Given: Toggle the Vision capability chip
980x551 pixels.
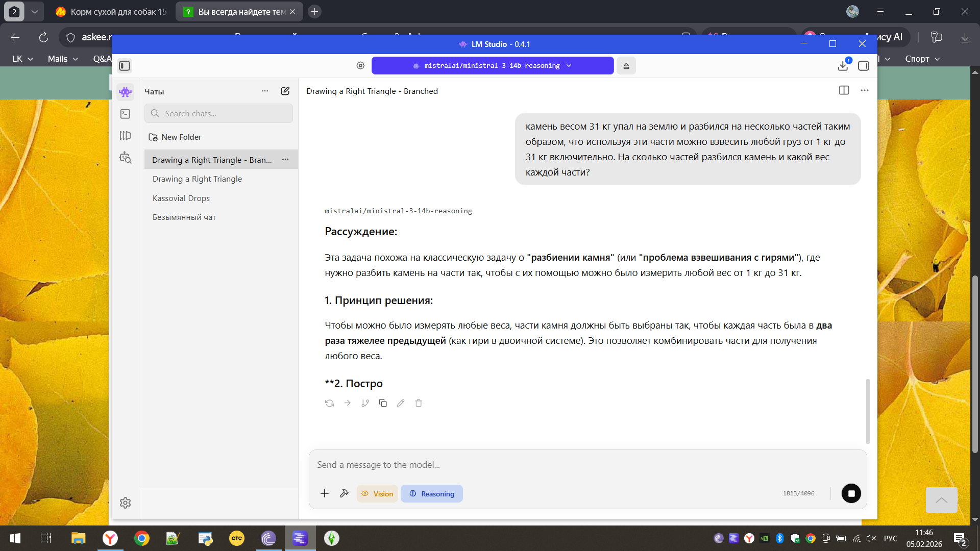Looking at the screenshot, I should tap(377, 493).
